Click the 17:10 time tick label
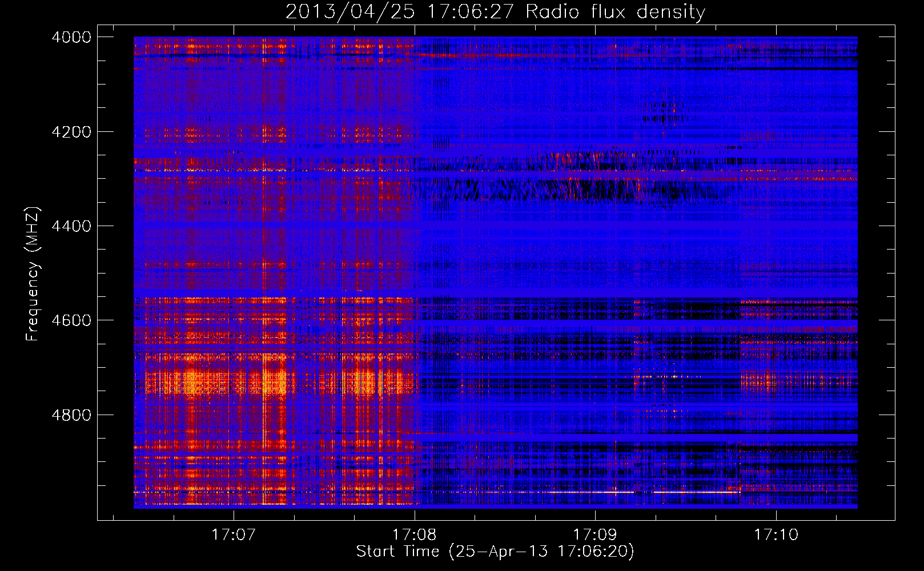Viewport: 924px width, 571px height. (776, 534)
